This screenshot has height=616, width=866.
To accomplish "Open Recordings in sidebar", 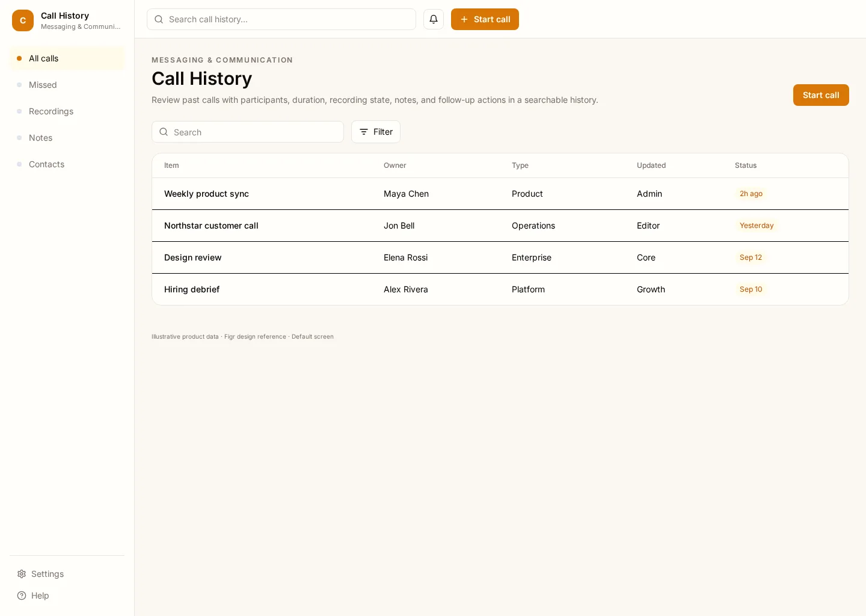I will click(x=67, y=111).
